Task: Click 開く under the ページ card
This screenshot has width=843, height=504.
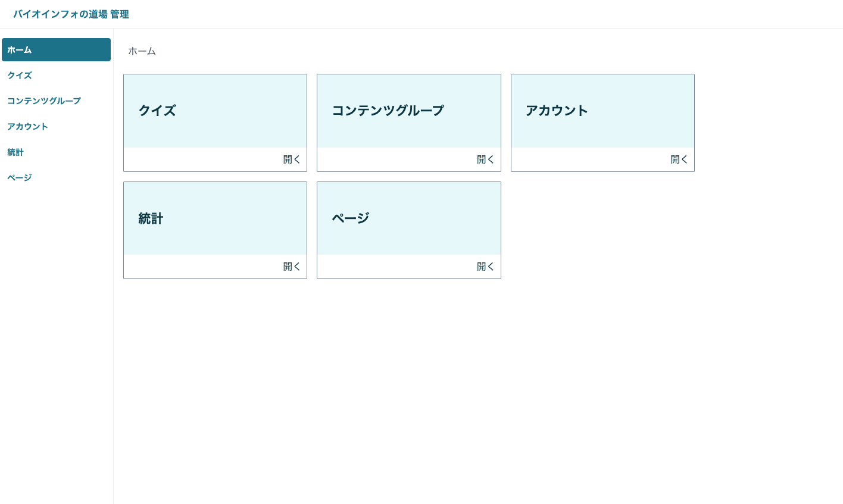Action: 485,267
